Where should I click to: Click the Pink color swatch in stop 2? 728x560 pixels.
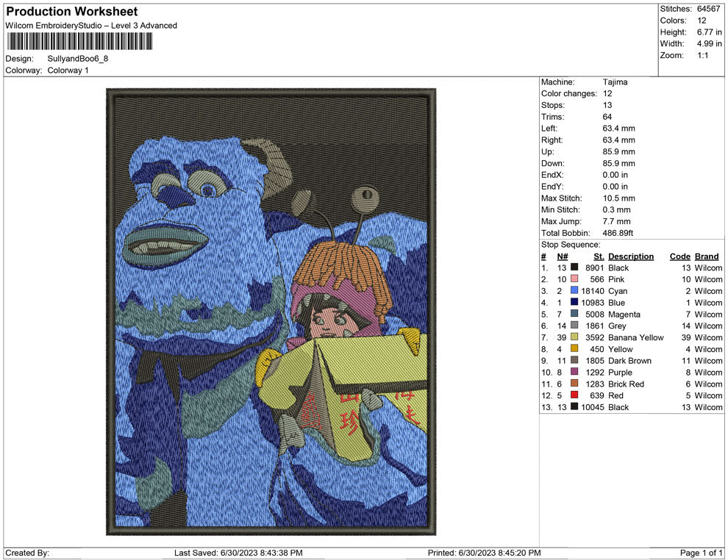tap(574, 279)
